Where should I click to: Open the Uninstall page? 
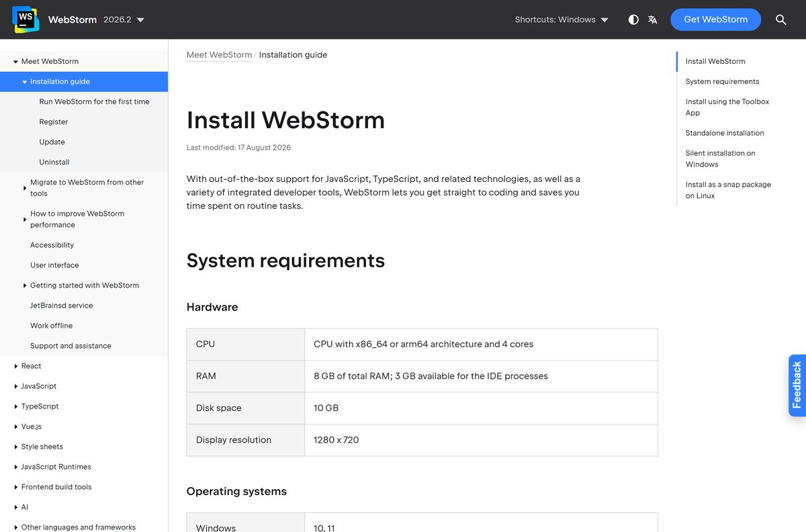click(x=54, y=162)
